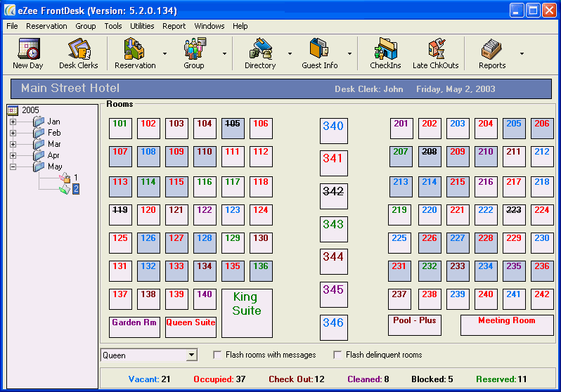Open the Report menu
The height and width of the screenshot is (392, 561).
[174, 26]
